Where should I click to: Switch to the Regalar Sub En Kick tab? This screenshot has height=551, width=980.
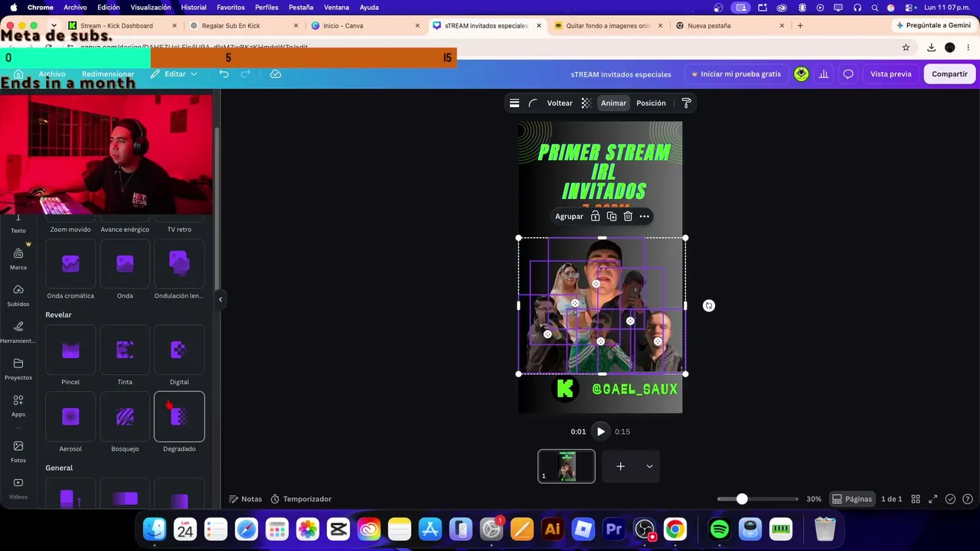pos(243,25)
